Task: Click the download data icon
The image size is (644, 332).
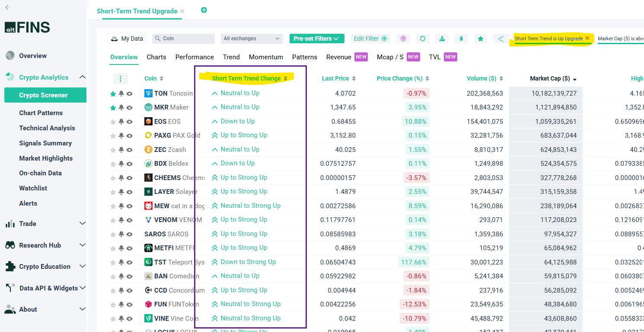Action: pos(442,39)
